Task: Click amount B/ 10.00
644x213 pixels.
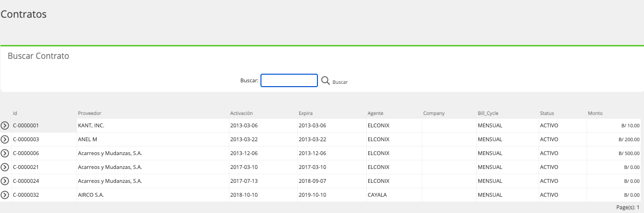Action: point(632,126)
